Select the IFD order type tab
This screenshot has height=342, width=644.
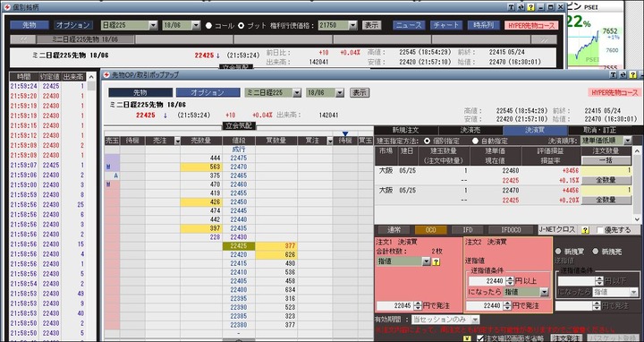pyautogui.click(x=468, y=230)
